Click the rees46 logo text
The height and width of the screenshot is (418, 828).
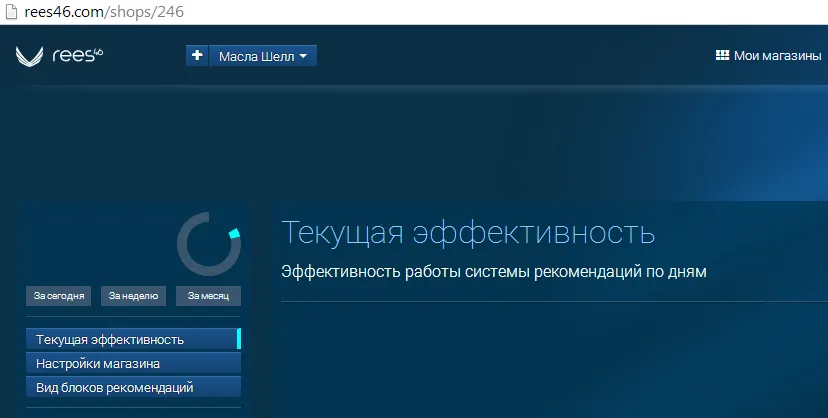(78, 55)
